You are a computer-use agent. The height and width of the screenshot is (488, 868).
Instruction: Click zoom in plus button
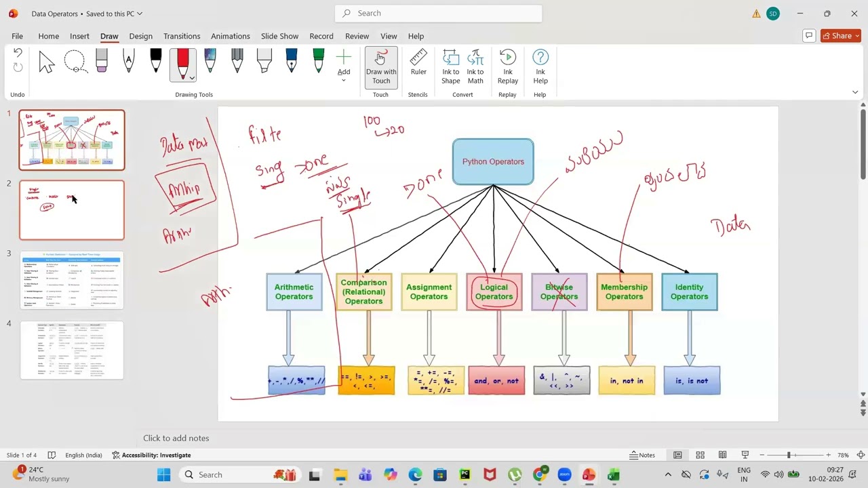[x=828, y=455]
